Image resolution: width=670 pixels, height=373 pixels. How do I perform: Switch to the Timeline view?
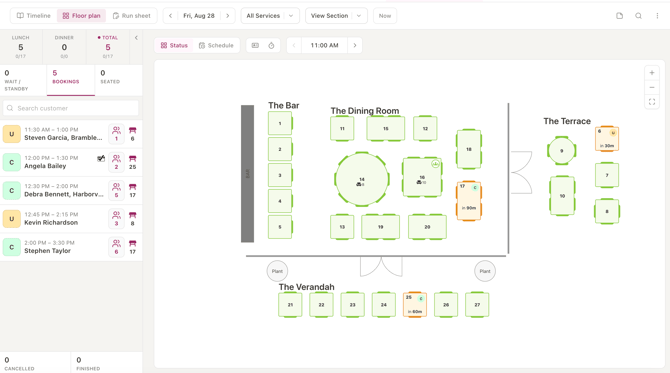(x=34, y=16)
